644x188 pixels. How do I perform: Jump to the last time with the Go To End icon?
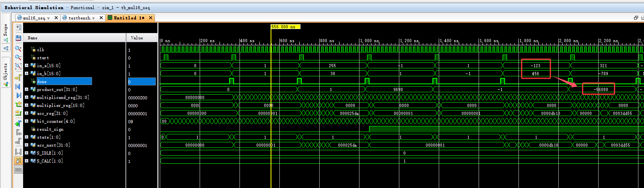click(x=18, y=95)
